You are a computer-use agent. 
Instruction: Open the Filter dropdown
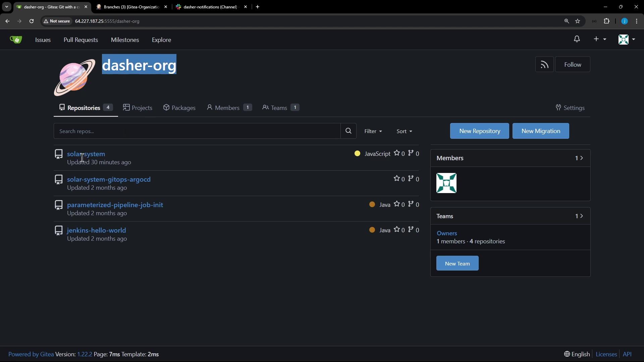click(x=373, y=131)
